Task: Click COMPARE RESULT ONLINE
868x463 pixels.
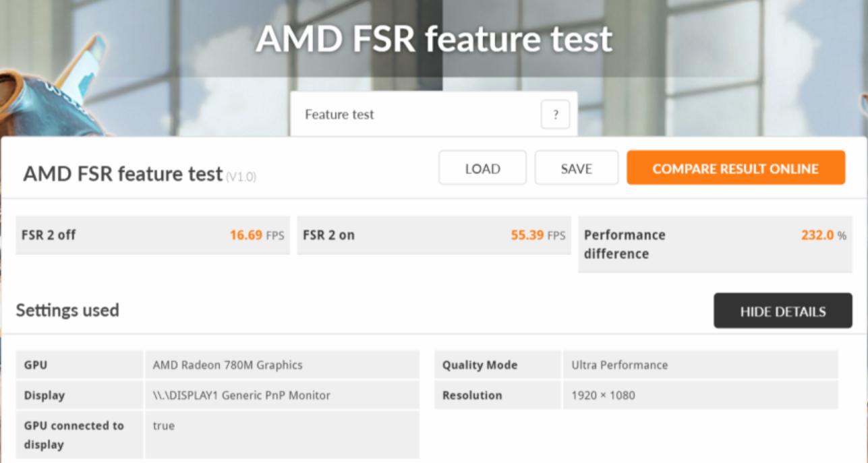Action: pyautogui.click(x=735, y=168)
